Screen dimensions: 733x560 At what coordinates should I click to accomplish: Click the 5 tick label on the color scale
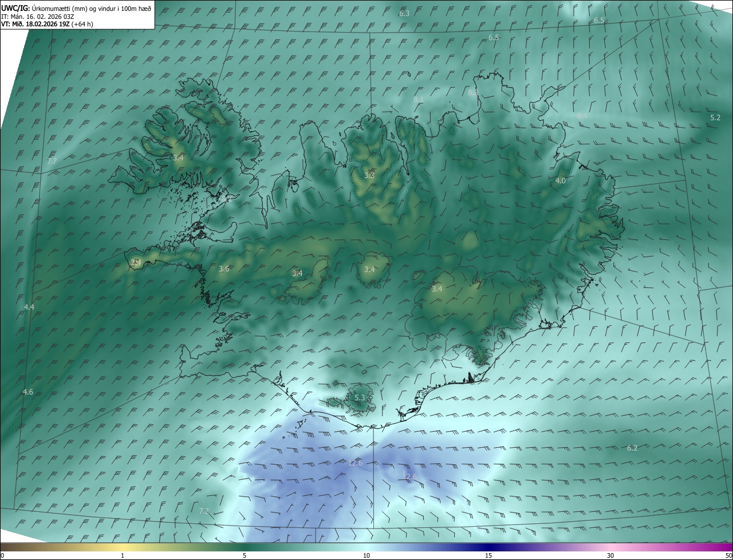(245, 555)
